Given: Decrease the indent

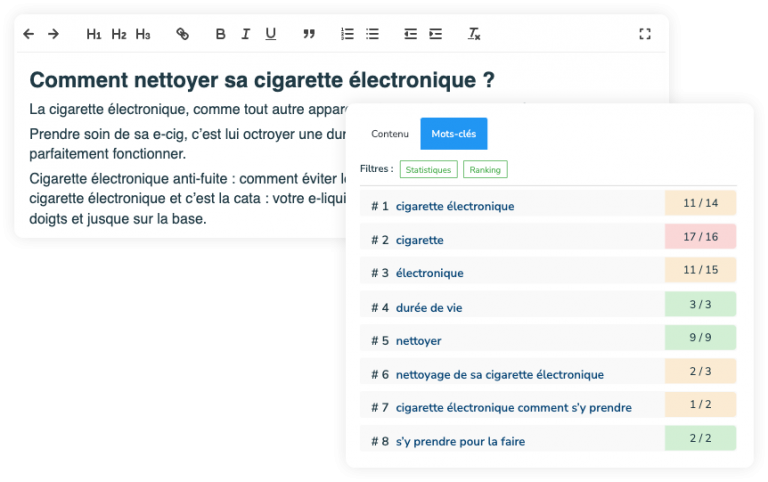Looking at the screenshot, I should (x=410, y=34).
